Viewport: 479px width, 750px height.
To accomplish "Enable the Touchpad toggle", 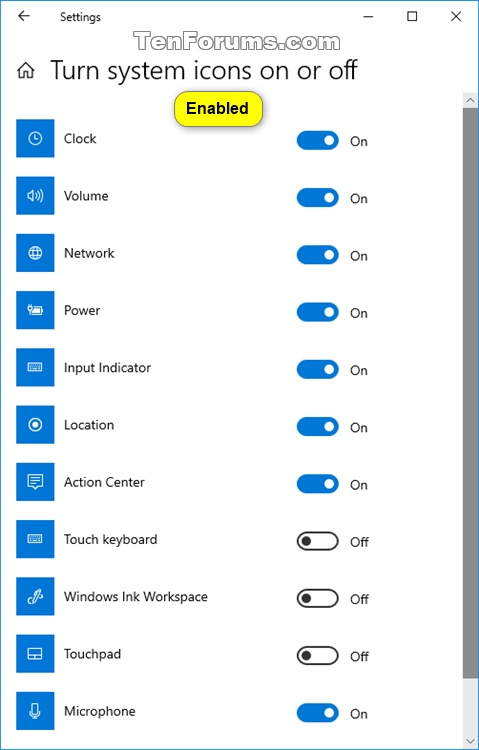I will pos(318,656).
